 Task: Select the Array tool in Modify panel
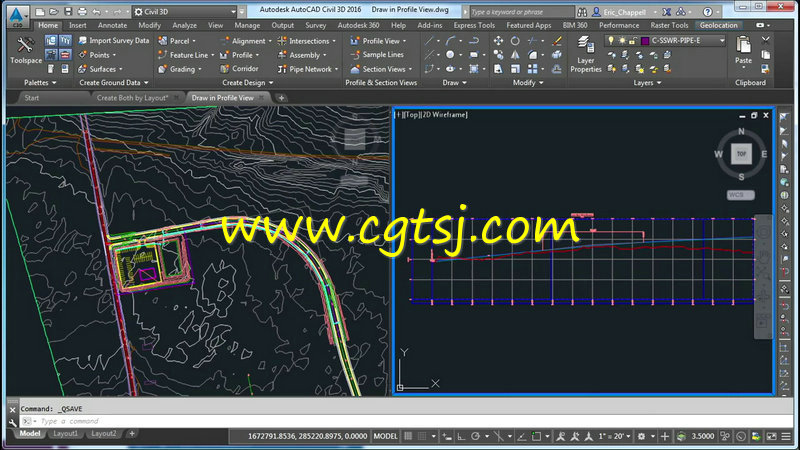click(x=532, y=69)
